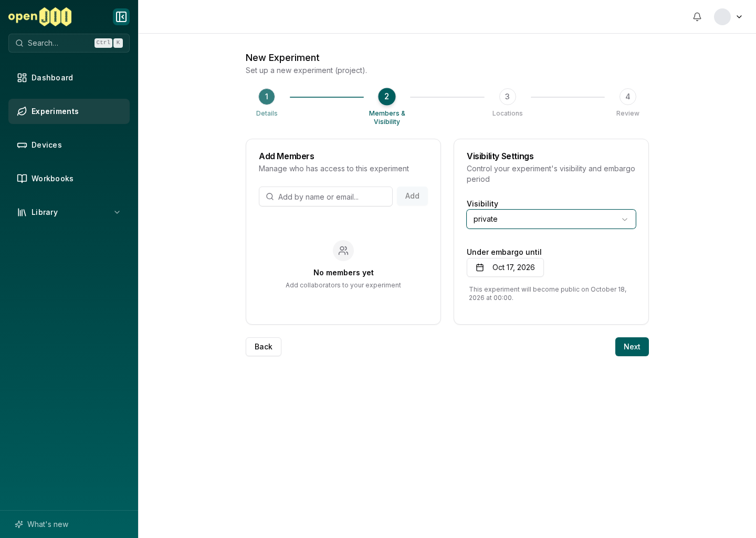Screen dimensions: 756x538
Task: Click the Add member button
Action: point(412,196)
